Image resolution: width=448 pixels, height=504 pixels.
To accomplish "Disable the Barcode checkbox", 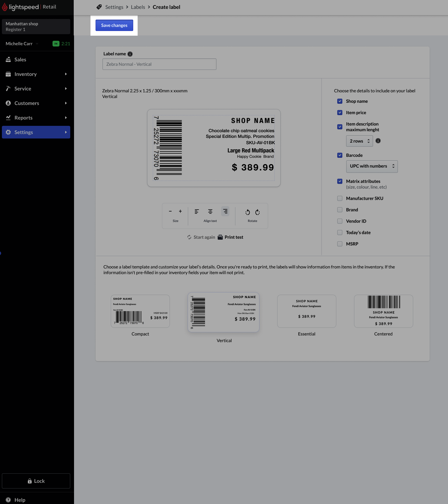I will (340, 155).
